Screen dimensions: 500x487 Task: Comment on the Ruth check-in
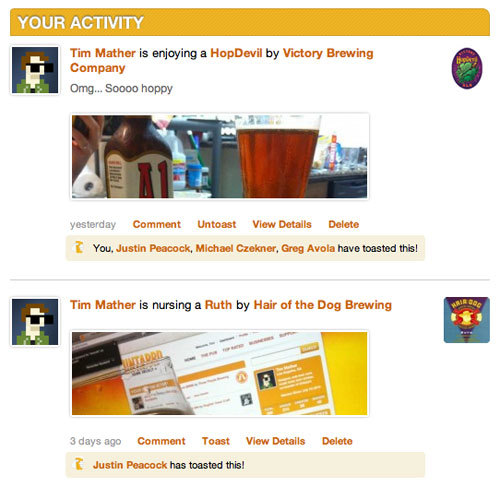click(x=161, y=441)
